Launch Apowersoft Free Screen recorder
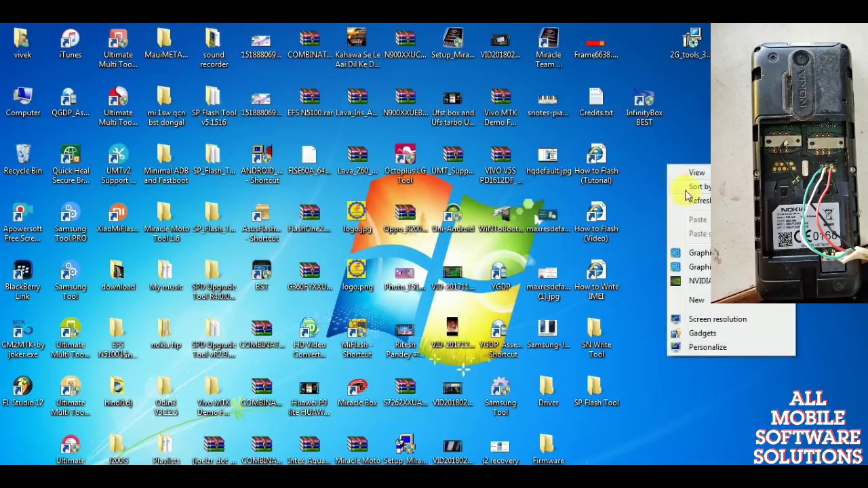868x488 pixels. (x=23, y=222)
